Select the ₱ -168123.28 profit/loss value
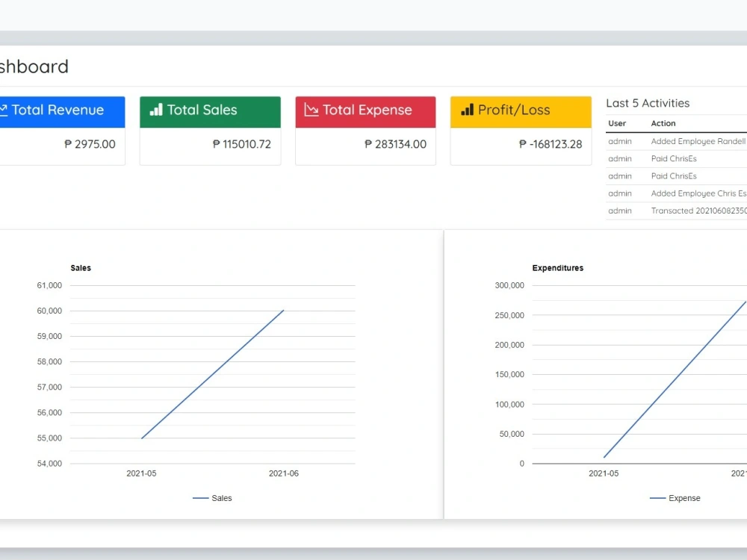Image resolution: width=747 pixels, height=560 pixels. click(x=551, y=144)
